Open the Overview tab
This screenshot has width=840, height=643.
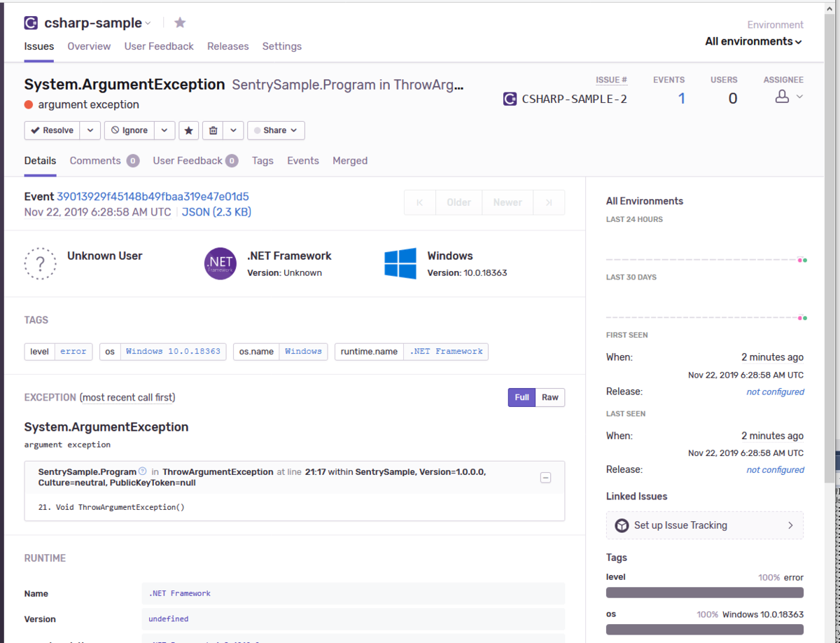coord(89,46)
